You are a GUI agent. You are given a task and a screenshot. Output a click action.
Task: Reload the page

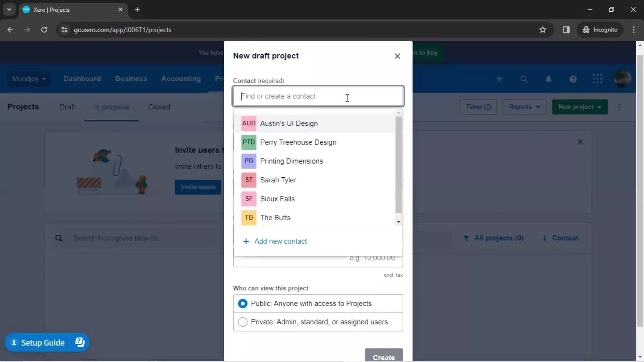(x=44, y=30)
